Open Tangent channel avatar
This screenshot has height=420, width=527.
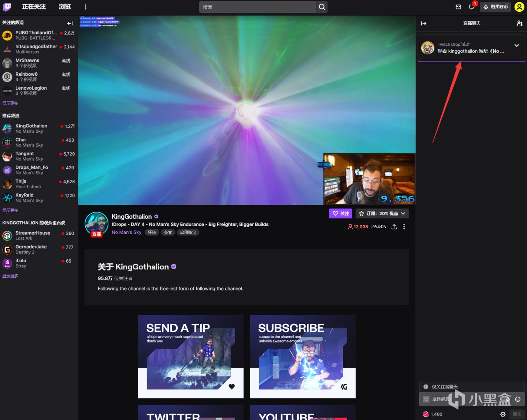pos(7,156)
